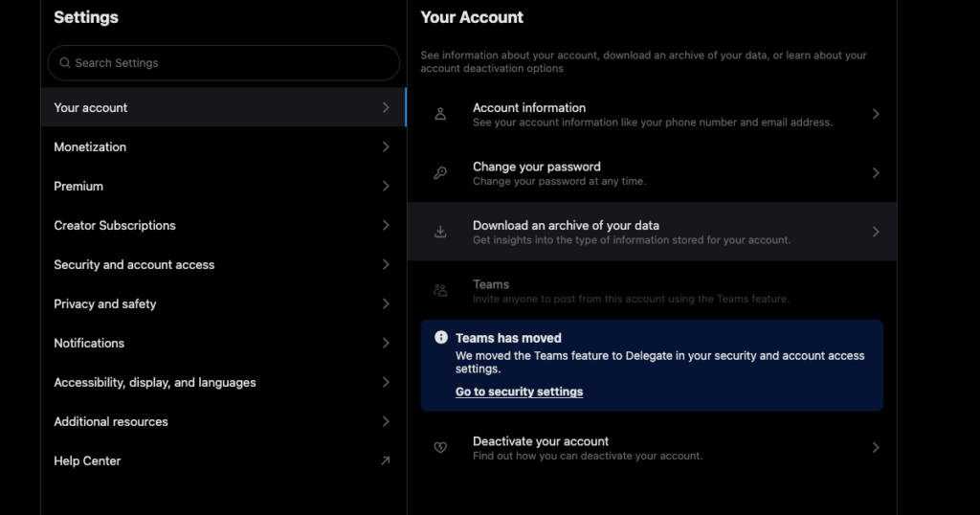Open Help Center link

pos(224,461)
